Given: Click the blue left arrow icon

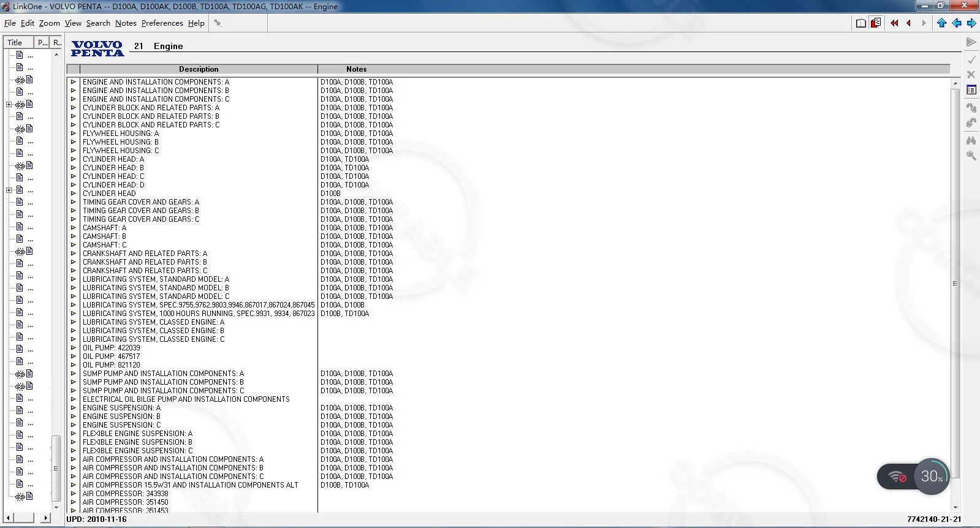Looking at the screenshot, I should tap(957, 23).
